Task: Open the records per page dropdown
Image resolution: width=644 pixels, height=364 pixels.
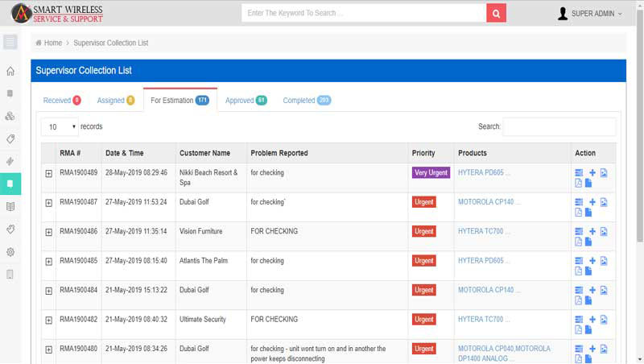Action: coord(60,127)
